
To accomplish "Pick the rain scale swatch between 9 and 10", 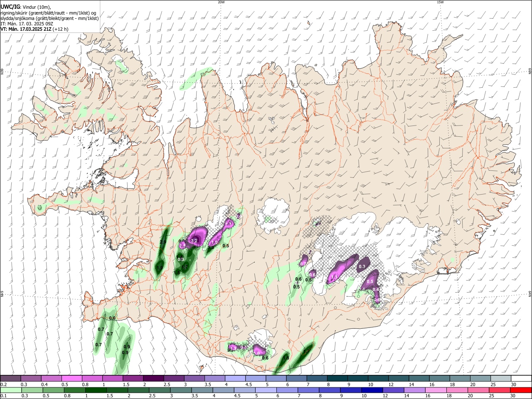I will pyautogui.click(x=351, y=390).
